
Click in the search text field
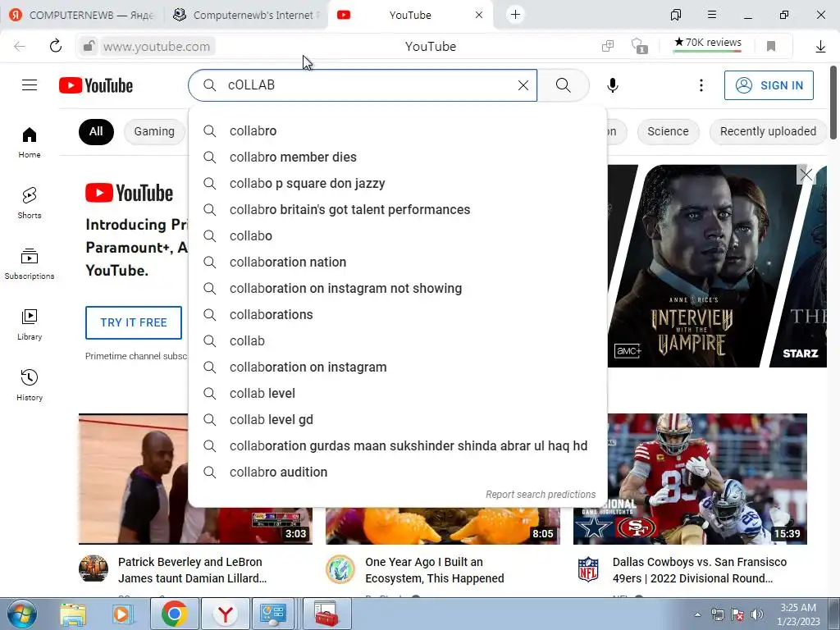[x=364, y=85]
